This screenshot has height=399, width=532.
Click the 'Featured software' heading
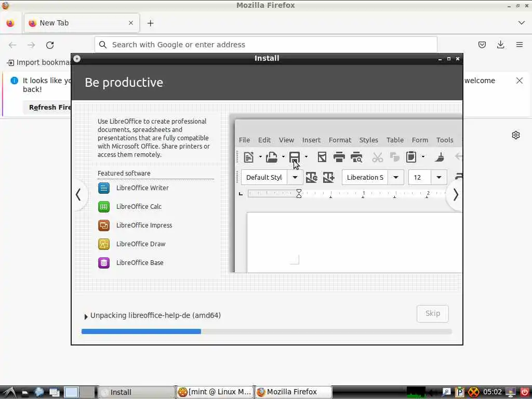click(x=124, y=174)
